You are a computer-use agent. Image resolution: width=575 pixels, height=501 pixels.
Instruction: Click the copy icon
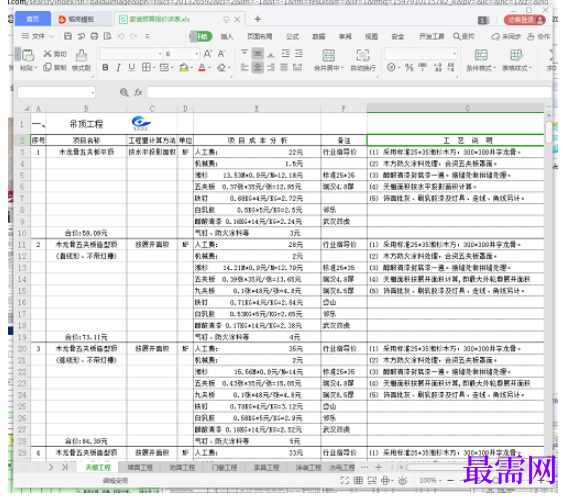[47, 67]
